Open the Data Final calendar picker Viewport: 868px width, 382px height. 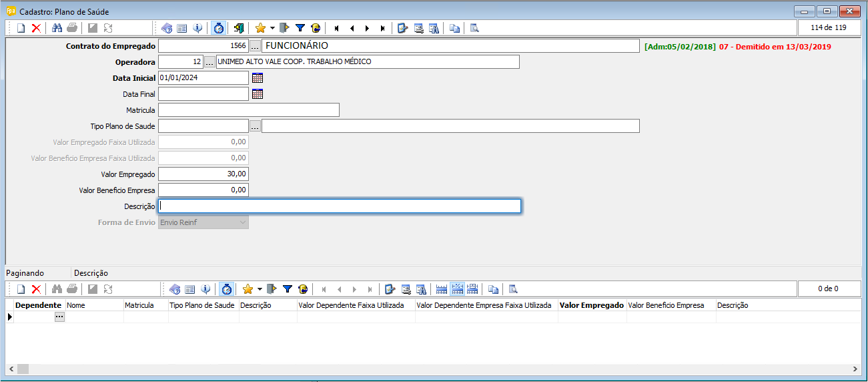[258, 94]
